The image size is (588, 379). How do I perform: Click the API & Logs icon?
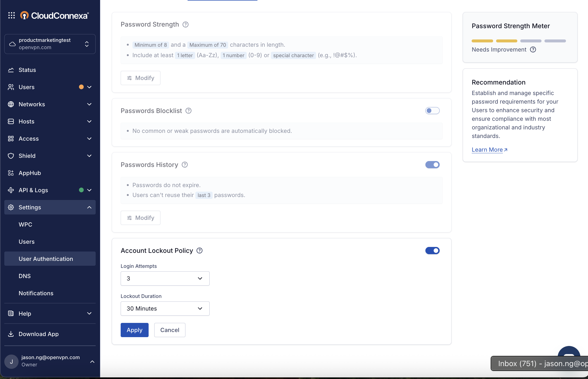[11, 190]
